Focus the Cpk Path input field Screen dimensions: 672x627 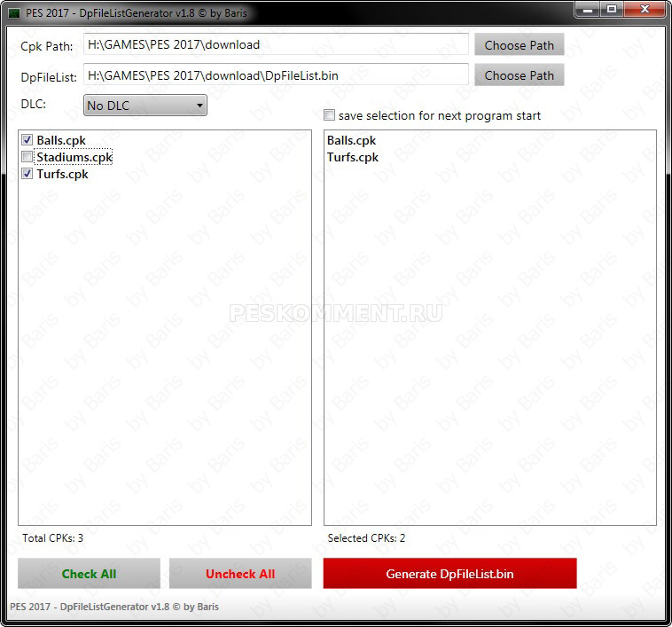coord(276,44)
